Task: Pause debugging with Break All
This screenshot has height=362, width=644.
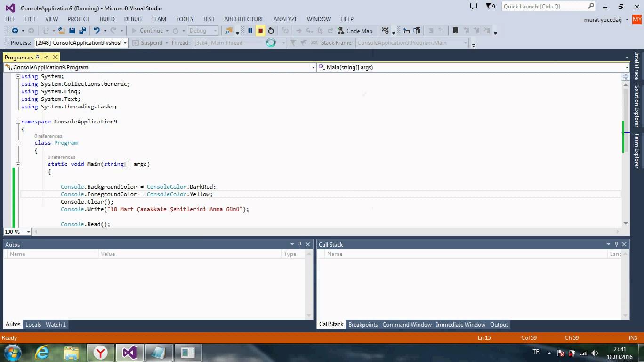Action: click(250, 30)
